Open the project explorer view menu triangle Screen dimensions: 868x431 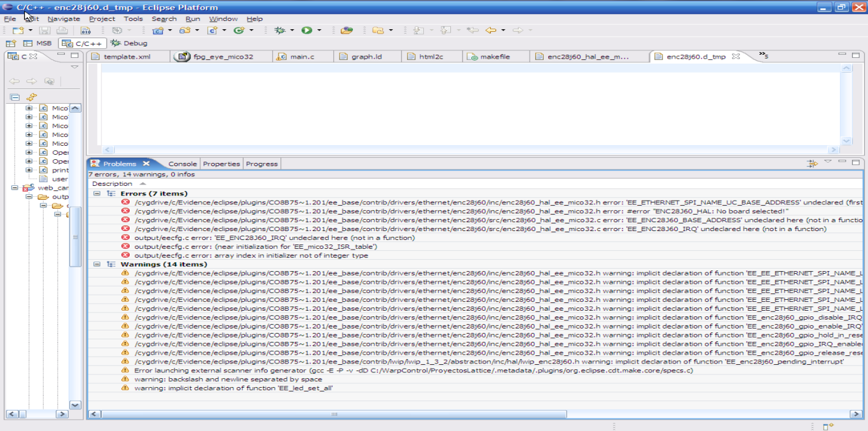(74, 67)
